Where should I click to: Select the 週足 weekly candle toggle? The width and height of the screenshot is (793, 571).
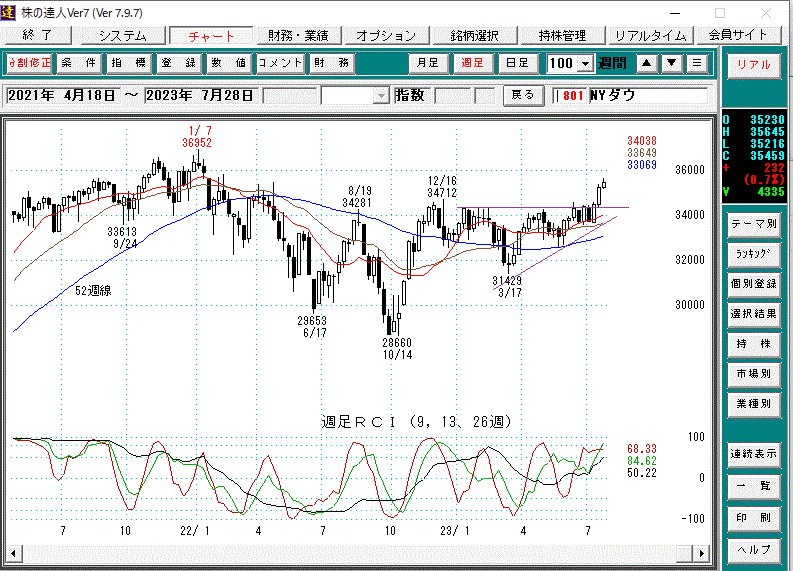[x=472, y=63]
